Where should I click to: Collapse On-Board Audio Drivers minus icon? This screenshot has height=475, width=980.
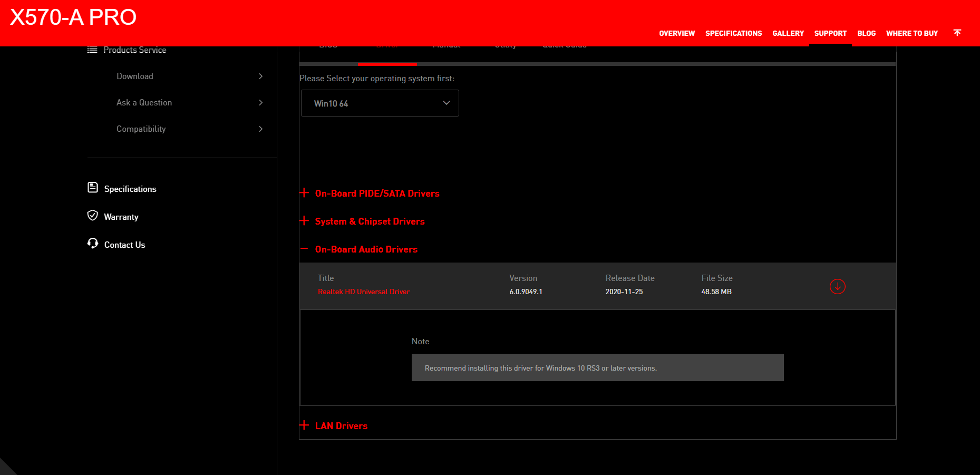click(x=304, y=249)
